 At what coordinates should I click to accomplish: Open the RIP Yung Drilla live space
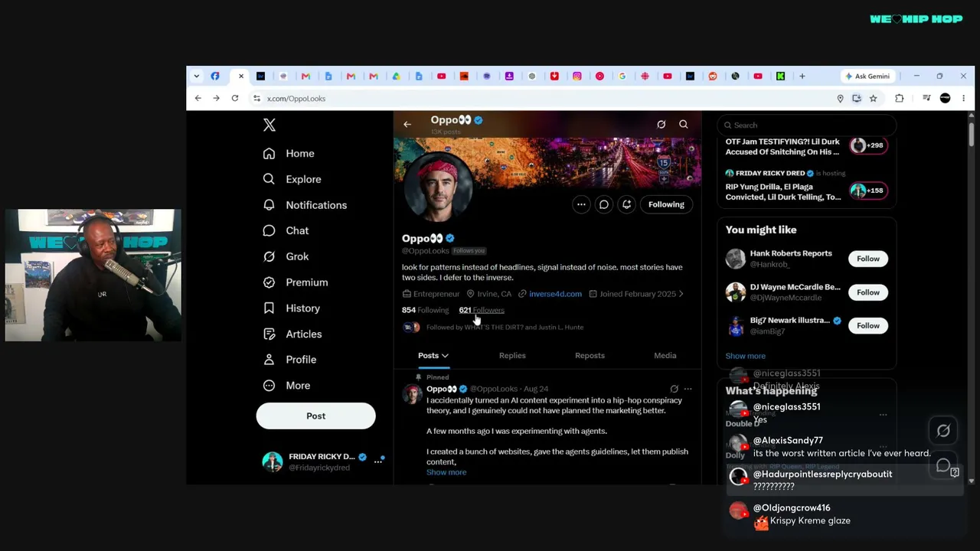click(807, 184)
